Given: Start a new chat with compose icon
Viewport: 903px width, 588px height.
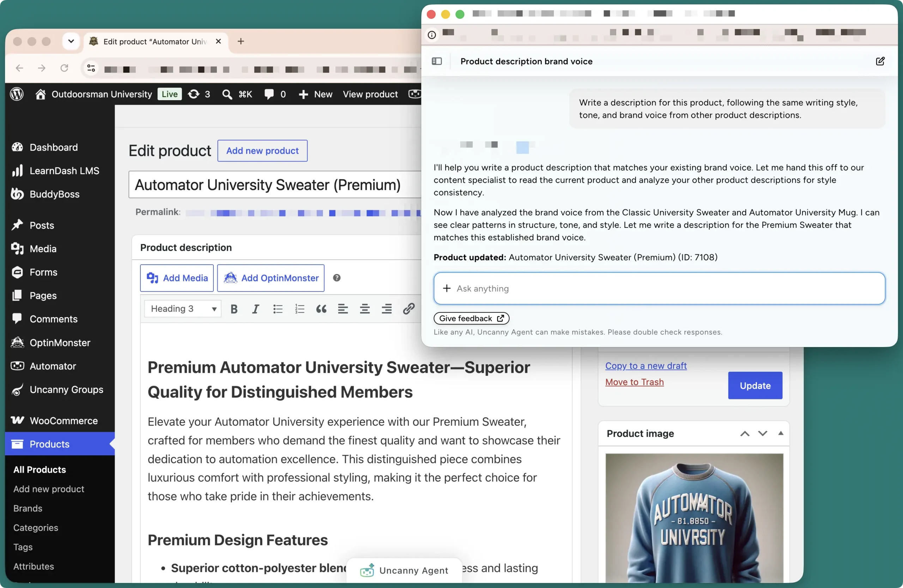Looking at the screenshot, I should pos(880,61).
